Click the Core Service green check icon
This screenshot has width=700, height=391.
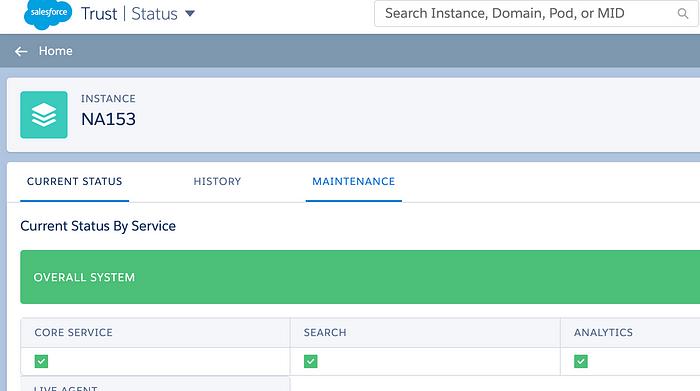point(41,361)
